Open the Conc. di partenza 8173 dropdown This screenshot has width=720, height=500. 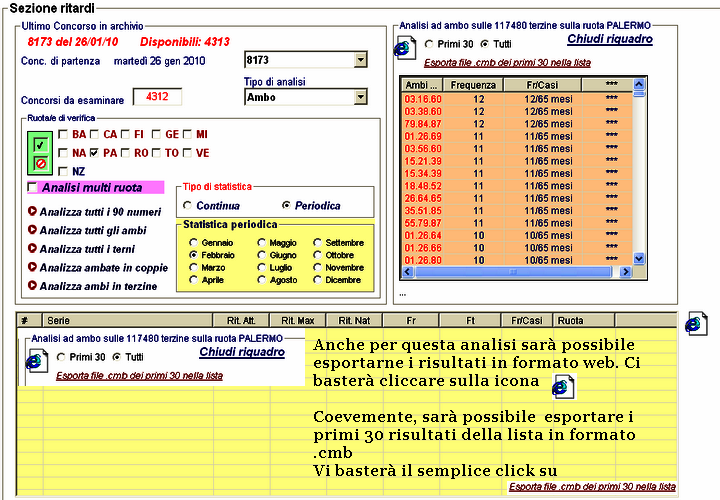[360, 61]
